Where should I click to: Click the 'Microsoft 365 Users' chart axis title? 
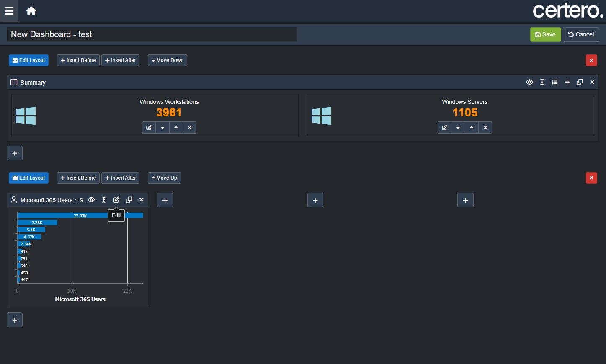coord(80,299)
